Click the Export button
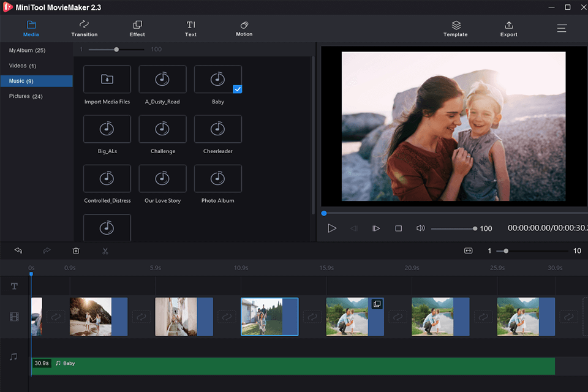 tap(508, 28)
